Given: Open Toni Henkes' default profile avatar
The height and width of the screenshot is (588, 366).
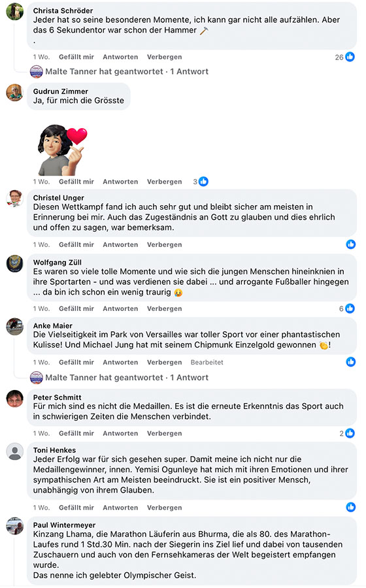Looking at the screenshot, I should [15, 451].
